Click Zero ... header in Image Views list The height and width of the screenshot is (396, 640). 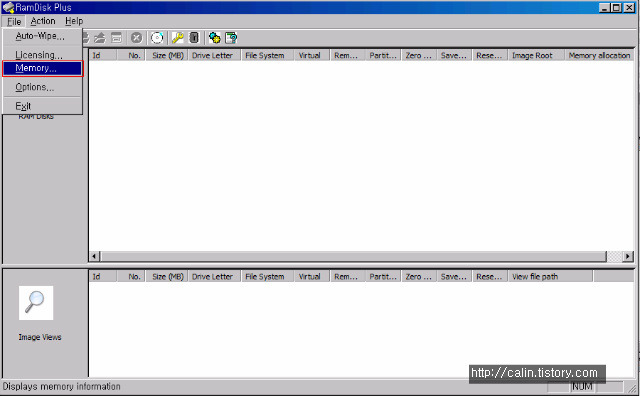(419, 276)
